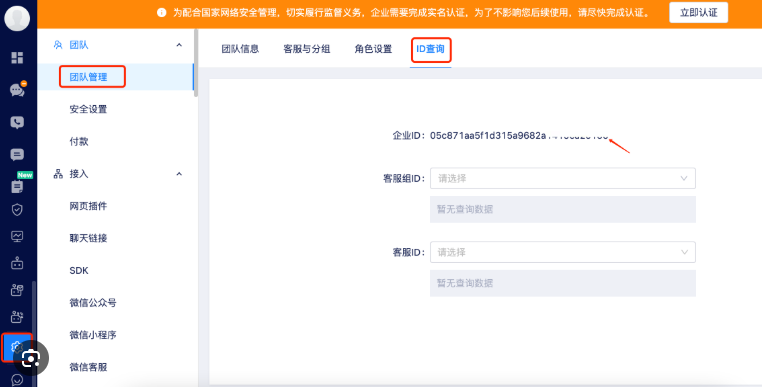Click the lens screenshot search overlay icon

click(x=31, y=358)
